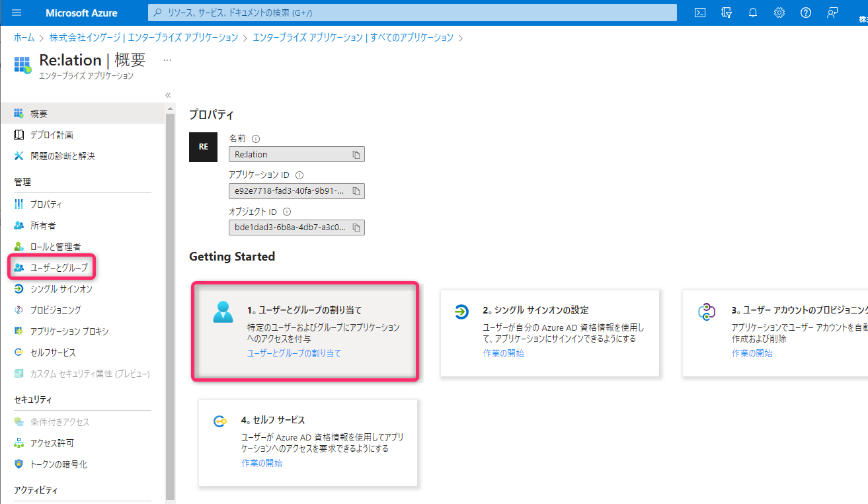Click self service key icon on card 4
The image size is (868, 504).
(x=220, y=421)
